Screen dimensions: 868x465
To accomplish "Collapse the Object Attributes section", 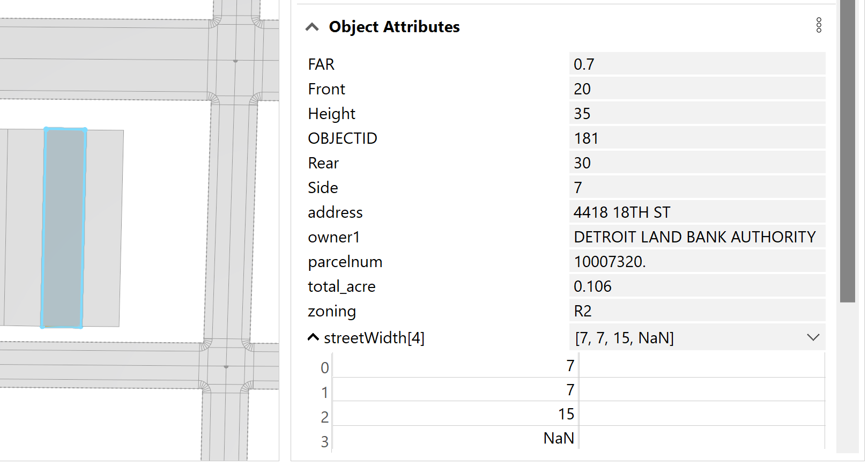I will (x=312, y=27).
